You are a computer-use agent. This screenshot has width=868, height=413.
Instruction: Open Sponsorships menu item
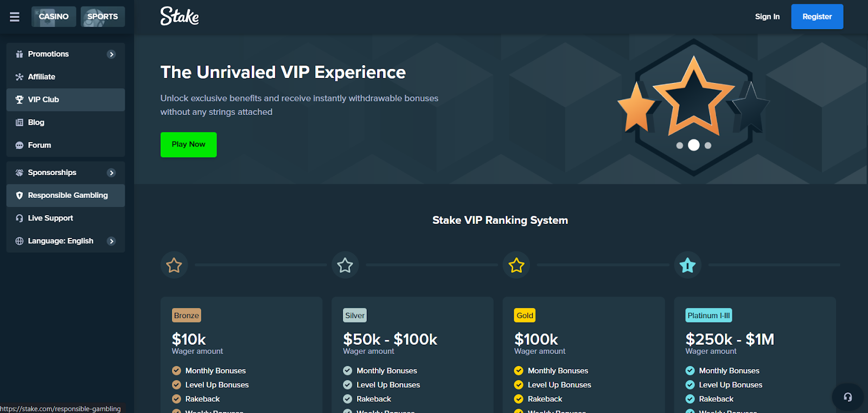coord(66,172)
